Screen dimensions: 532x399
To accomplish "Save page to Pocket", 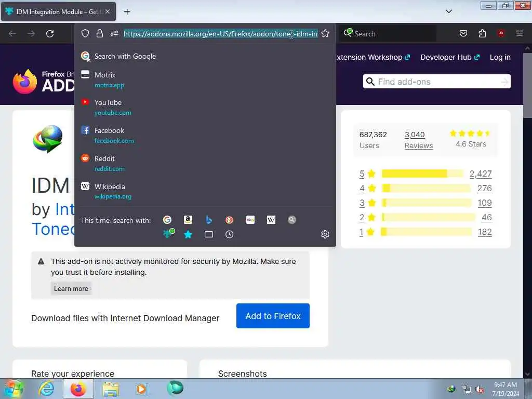I will pos(463,33).
